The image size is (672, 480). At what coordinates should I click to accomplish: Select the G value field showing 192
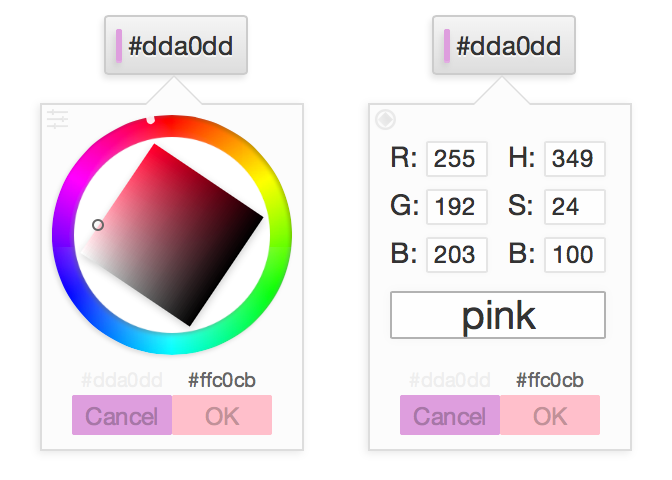(457, 207)
